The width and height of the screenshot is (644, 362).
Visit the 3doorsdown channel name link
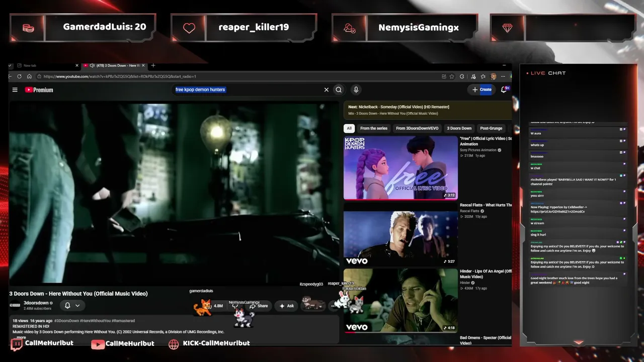pyautogui.click(x=36, y=303)
